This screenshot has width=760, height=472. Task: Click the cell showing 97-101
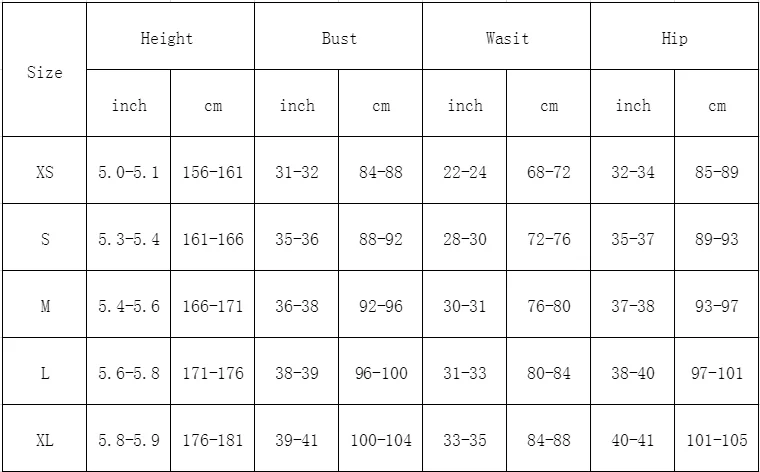(x=716, y=371)
